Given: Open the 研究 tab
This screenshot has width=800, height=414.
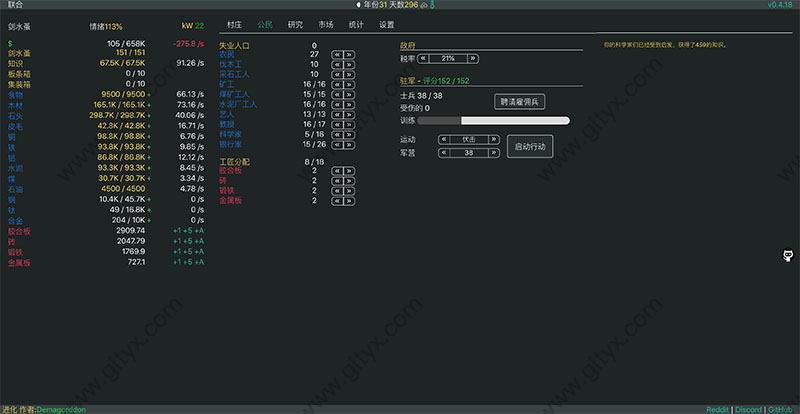Looking at the screenshot, I should click(295, 24).
